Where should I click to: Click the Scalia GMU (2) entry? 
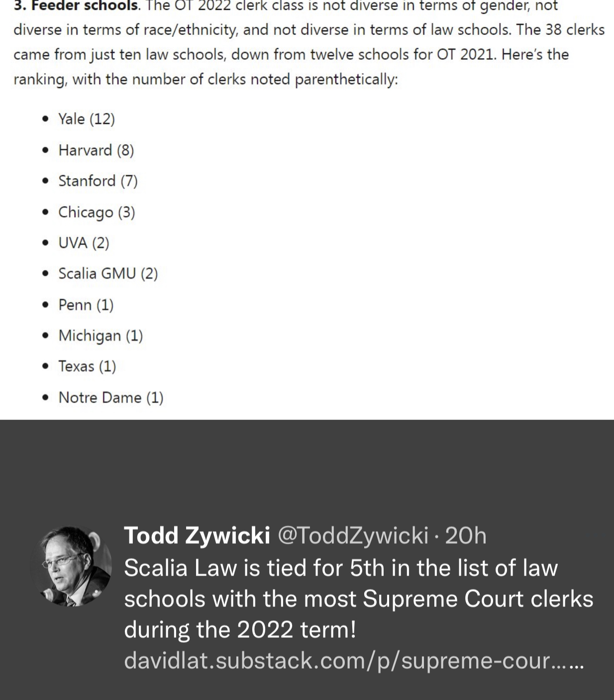pos(108,274)
